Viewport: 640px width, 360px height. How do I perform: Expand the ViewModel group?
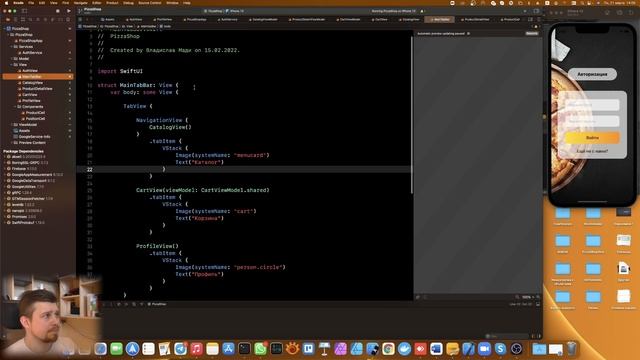12,124
